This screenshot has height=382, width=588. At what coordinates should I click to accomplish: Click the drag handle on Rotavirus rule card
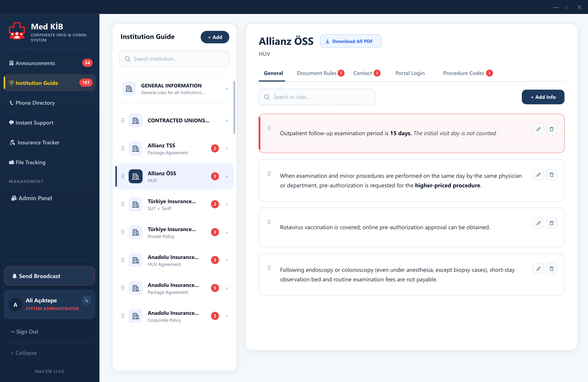tap(269, 222)
